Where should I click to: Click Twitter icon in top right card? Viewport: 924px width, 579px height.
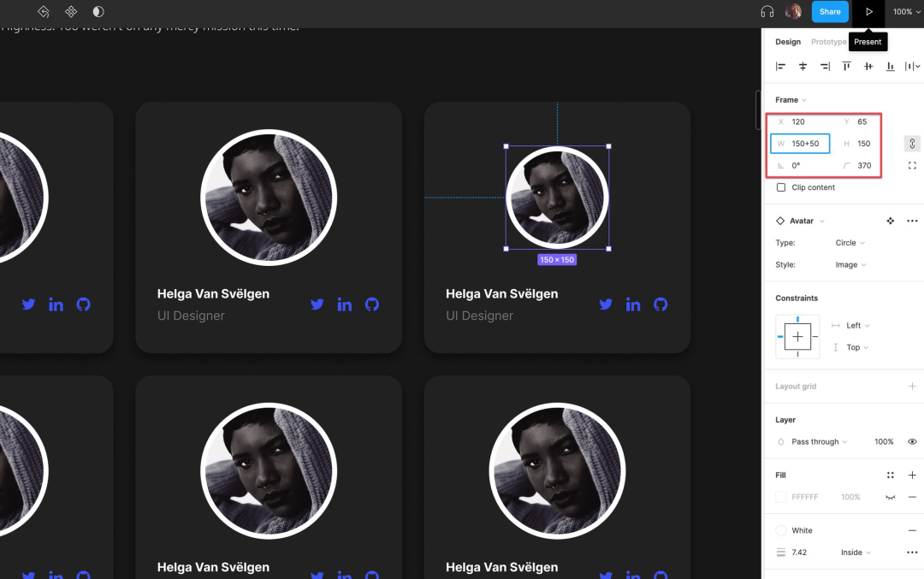tap(606, 304)
